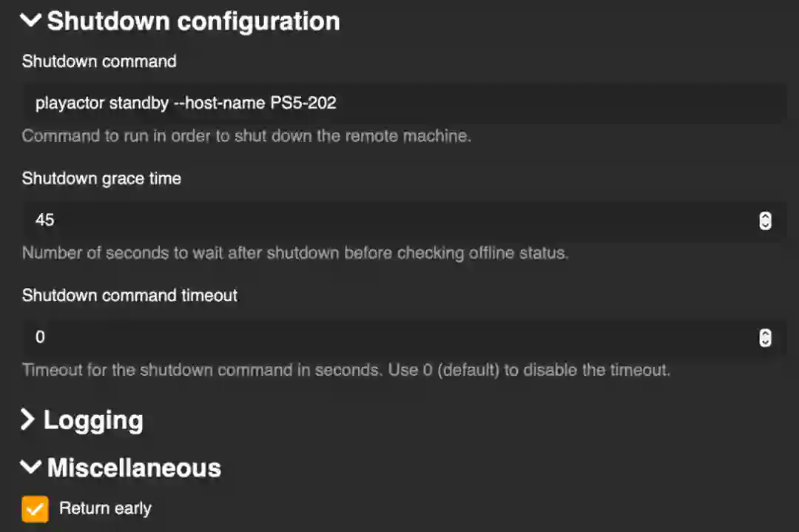Click the Shutdown command timeout input
The height and width of the screenshot is (532, 799).
pyautogui.click(x=385, y=337)
